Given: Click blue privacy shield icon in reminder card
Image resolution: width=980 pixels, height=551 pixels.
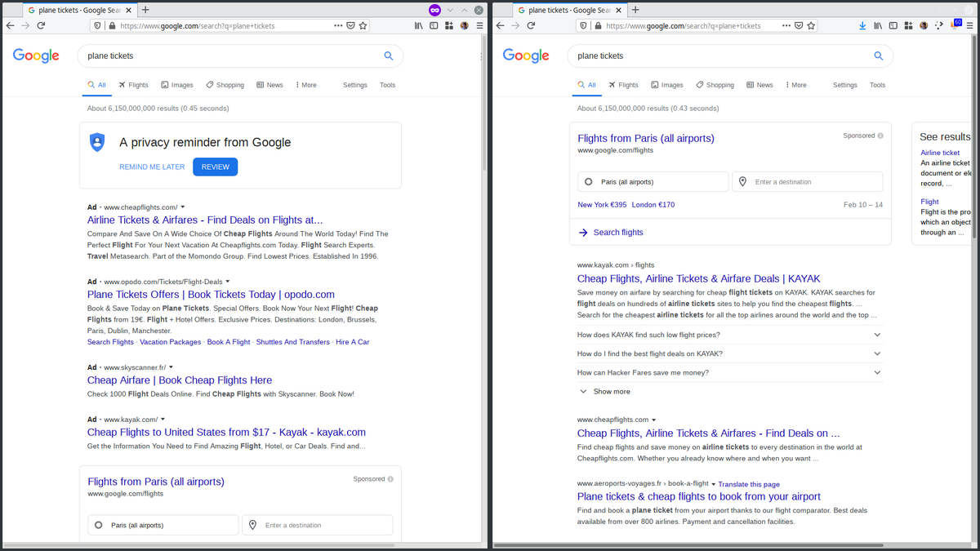Looking at the screenshot, I should pyautogui.click(x=97, y=142).
